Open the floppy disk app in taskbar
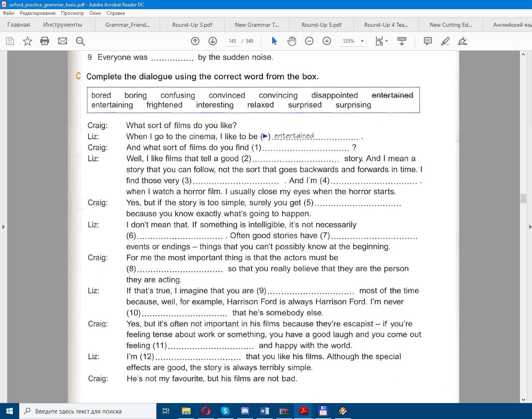The width and height of the screenshot is (532, 419). pyautogui.click(x=323, y=411)
